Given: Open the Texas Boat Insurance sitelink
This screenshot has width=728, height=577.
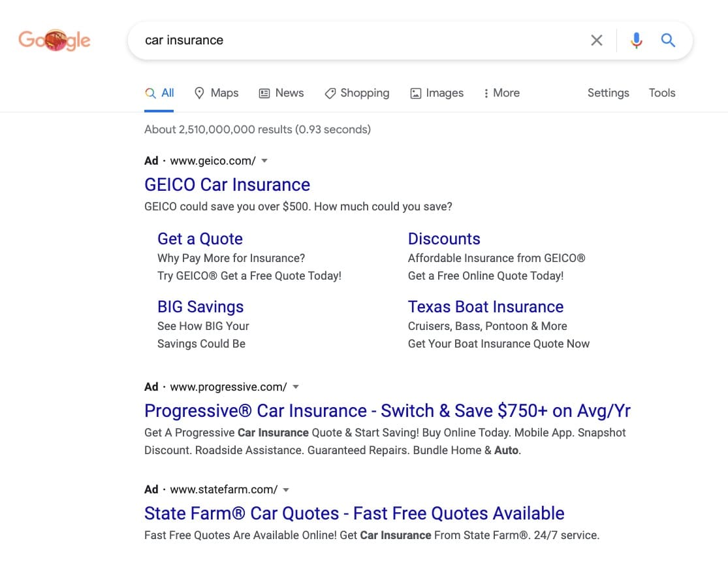Looking at the screenshot, I should [485, 306].
